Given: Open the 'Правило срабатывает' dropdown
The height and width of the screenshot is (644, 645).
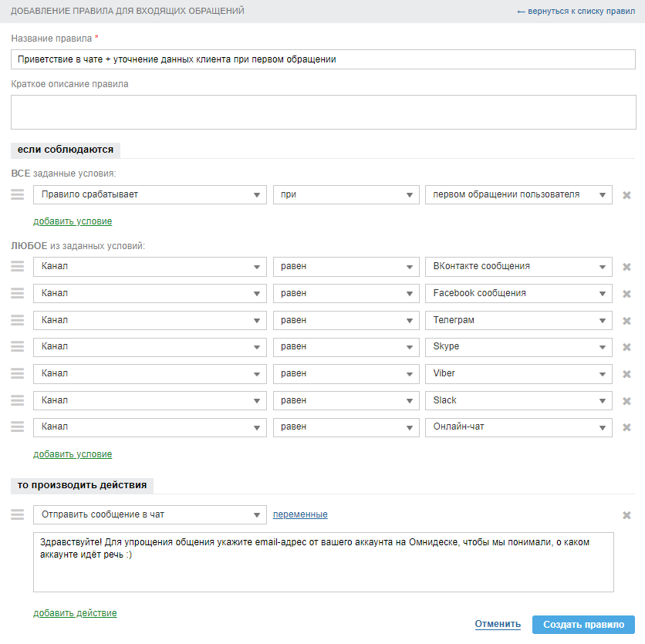Looking at the screenshot, I should pyautogui.click(x=150, y=195).
